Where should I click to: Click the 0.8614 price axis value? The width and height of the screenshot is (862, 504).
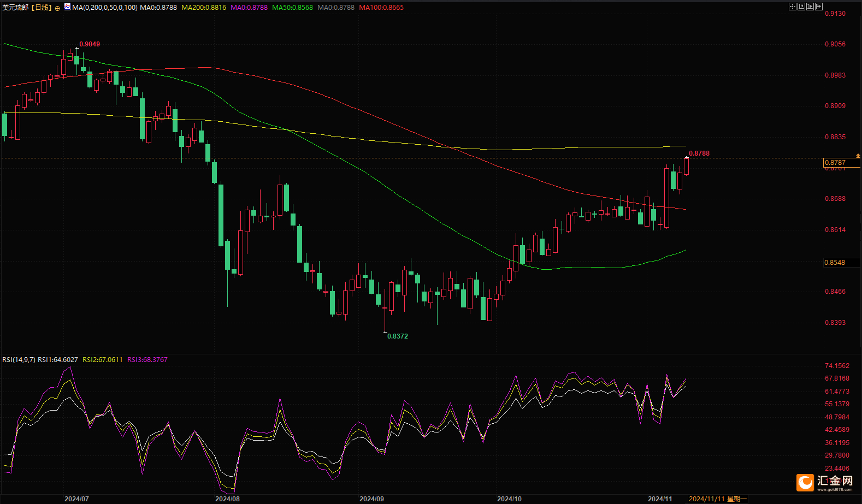pos(835,230)
